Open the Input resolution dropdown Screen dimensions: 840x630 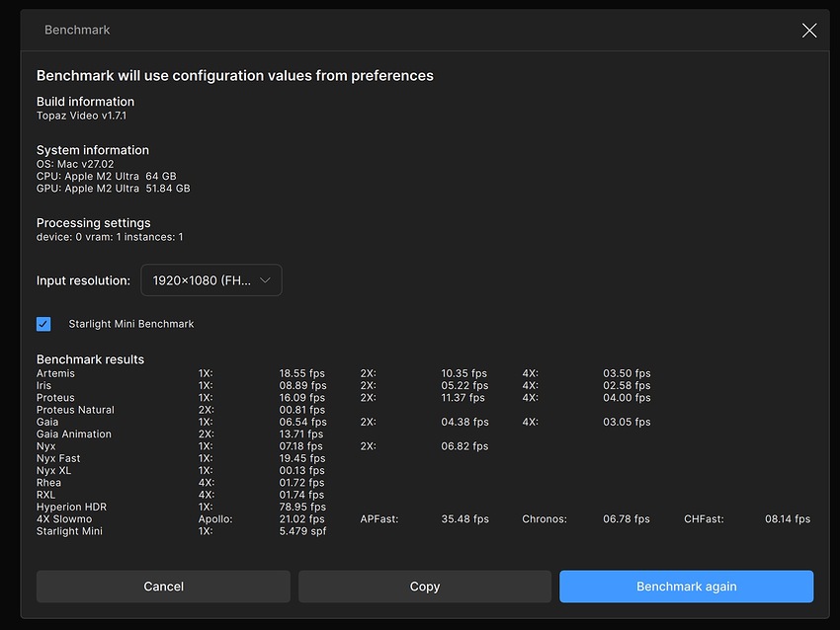tap(211, 279)
